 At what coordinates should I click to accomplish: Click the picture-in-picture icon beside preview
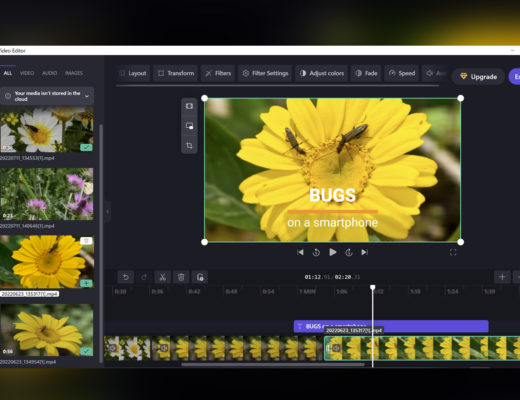[189, 126]
